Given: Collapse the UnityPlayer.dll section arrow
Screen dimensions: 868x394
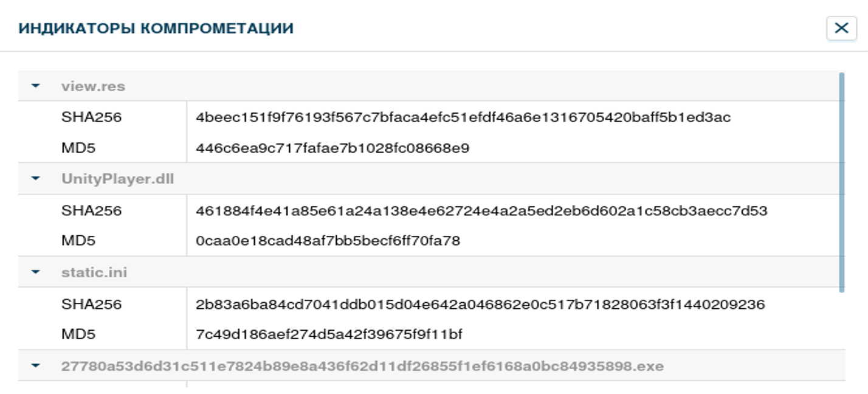Looking at the screenshot, I should coord(35,179).
